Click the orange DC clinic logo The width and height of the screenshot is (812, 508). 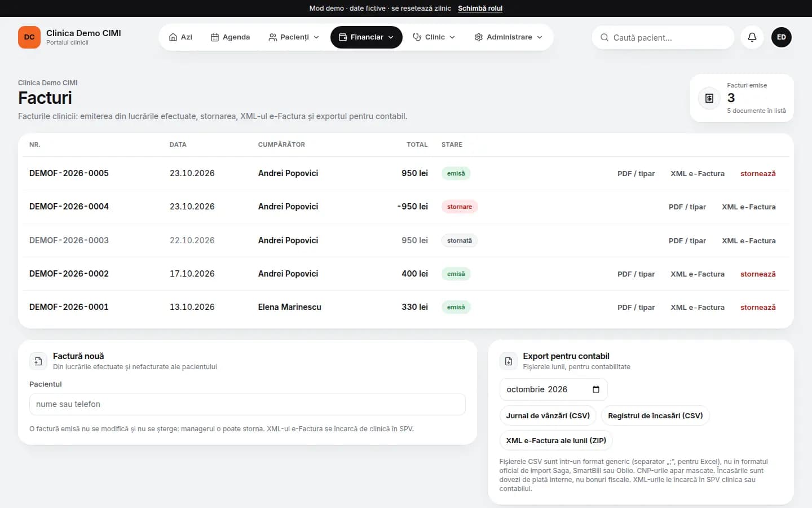click(x=29, y=37)
